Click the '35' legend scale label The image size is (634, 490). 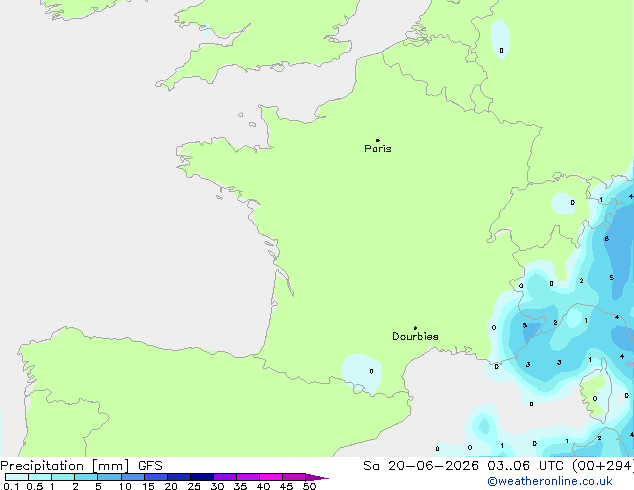pos(240,486)
